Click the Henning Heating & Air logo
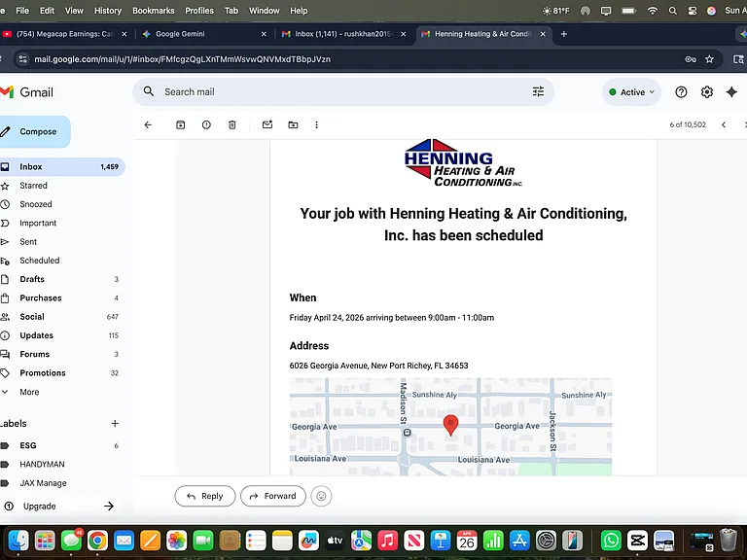Viewport: 747px width, 560px height. click(463, 163)
